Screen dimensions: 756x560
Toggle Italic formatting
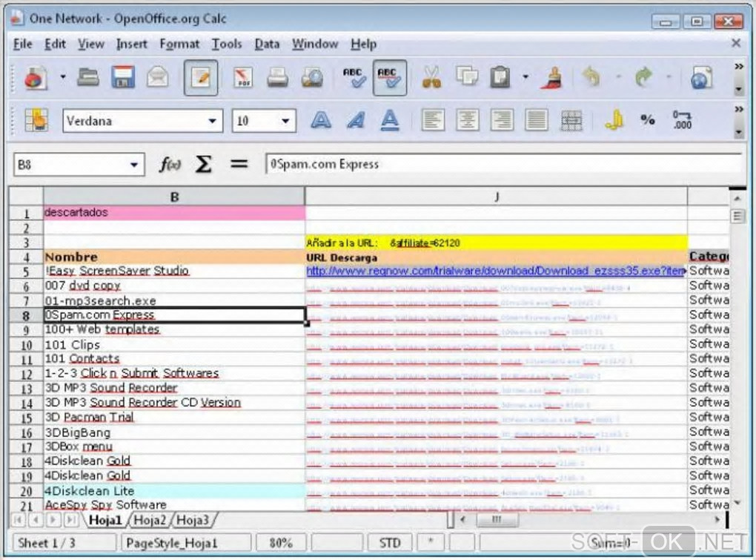[x=356, y=120]
